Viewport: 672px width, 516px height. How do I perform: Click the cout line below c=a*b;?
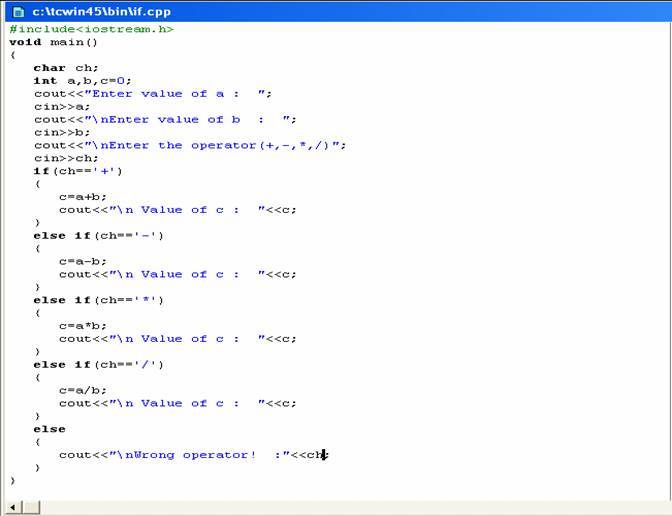coord(177,339)
